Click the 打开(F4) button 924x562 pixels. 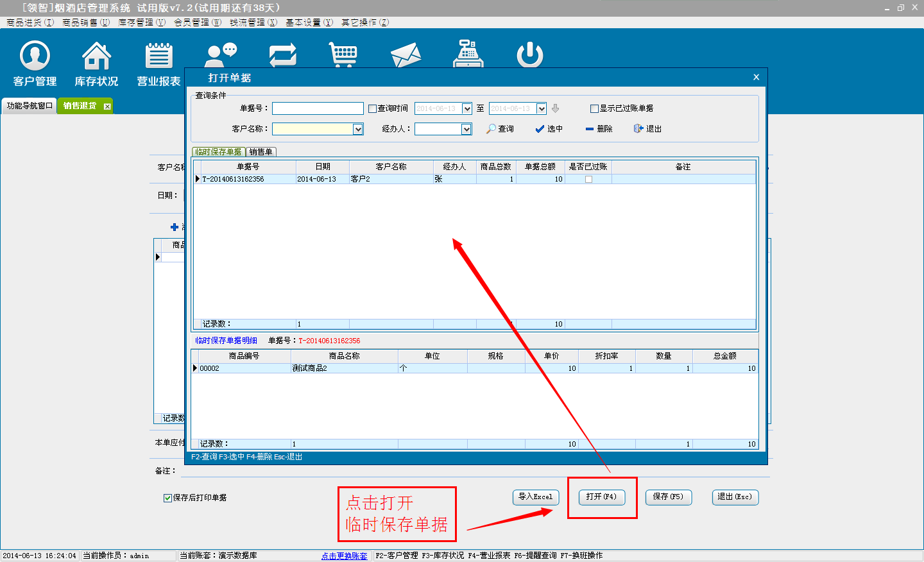(601, 497)
